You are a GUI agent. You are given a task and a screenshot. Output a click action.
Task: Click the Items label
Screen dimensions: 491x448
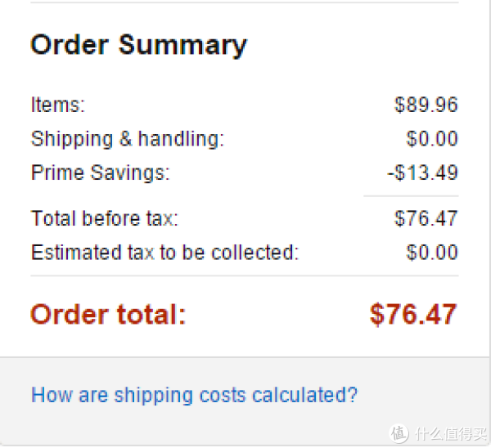[58, 105]
